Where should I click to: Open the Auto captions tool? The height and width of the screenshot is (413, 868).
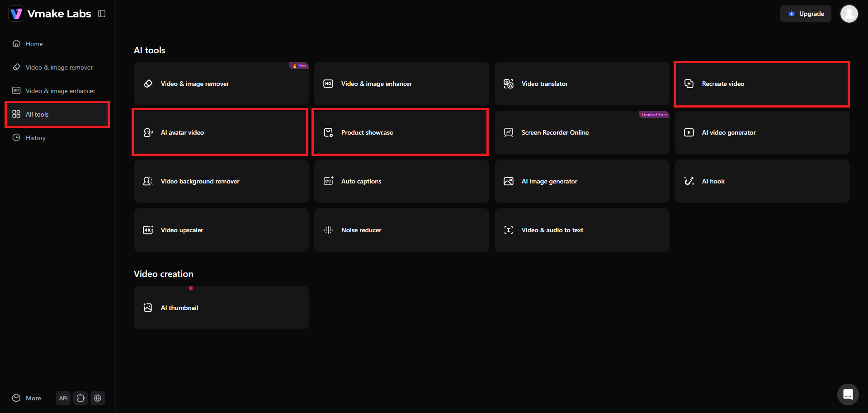[x=401, y=181]
